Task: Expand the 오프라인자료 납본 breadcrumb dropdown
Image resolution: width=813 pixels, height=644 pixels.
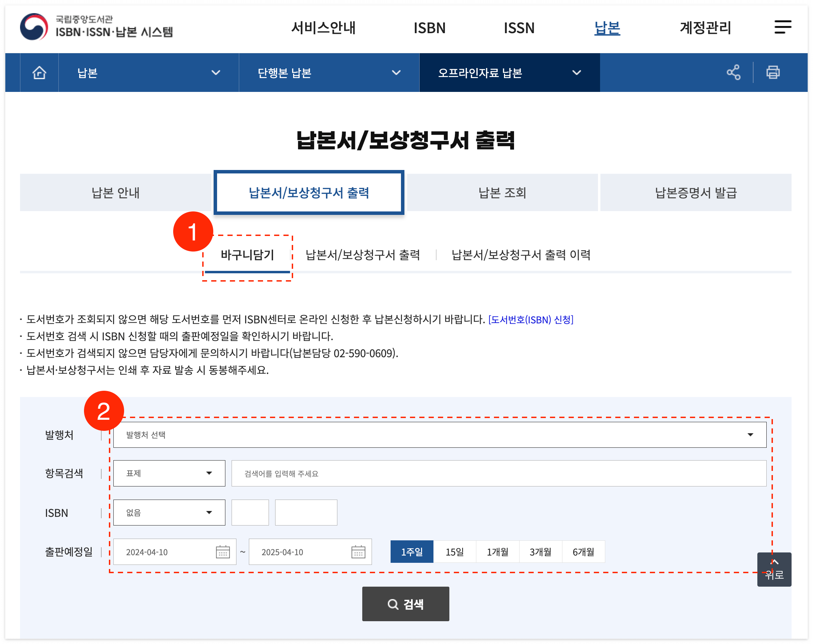Action: 509,72
